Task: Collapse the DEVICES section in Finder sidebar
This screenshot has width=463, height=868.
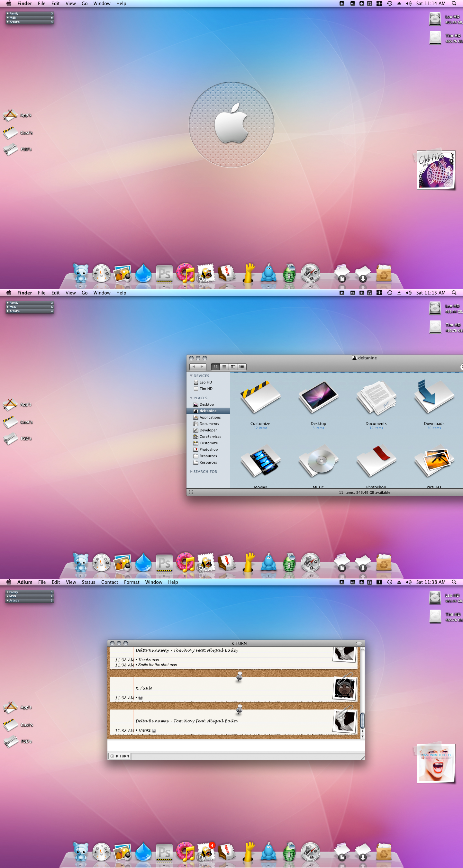Action: (191, 376)
